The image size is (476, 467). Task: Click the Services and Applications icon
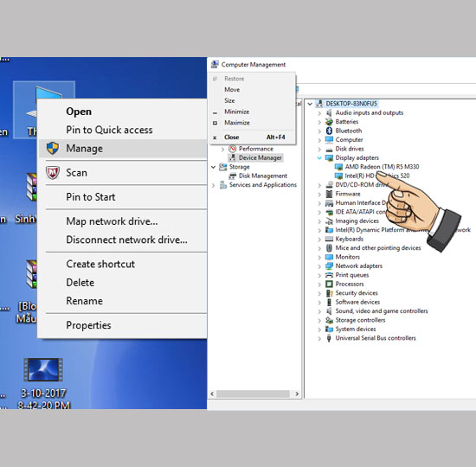point(223,185)
